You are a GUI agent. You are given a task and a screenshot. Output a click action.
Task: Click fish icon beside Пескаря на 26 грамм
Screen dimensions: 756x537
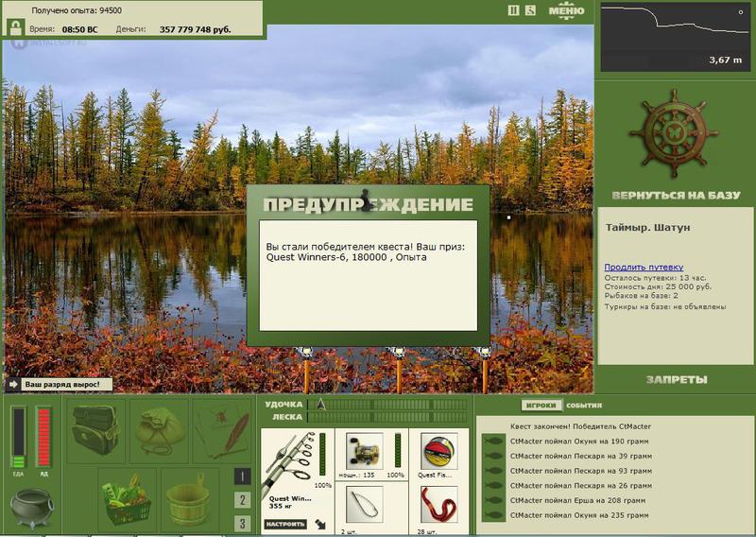pyautogui.click(x=492, y=485)
